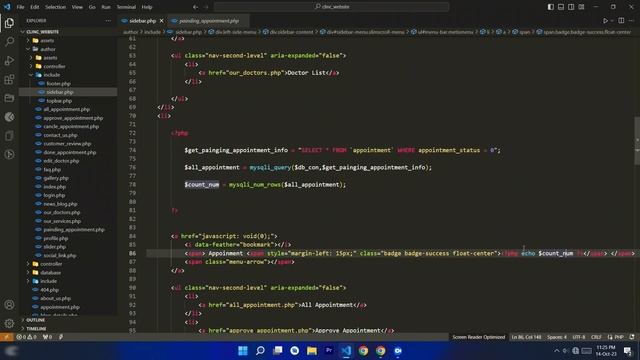Viewport: 640px width, 360px height.
Task: Open the Edit menu
Action: [x=35, y=7]
